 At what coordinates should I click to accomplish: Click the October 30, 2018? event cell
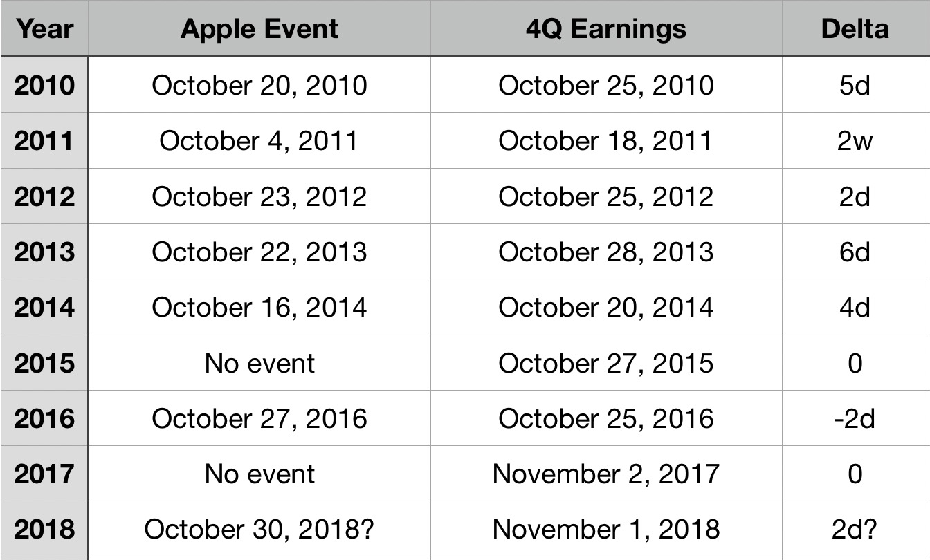[259, 530]
